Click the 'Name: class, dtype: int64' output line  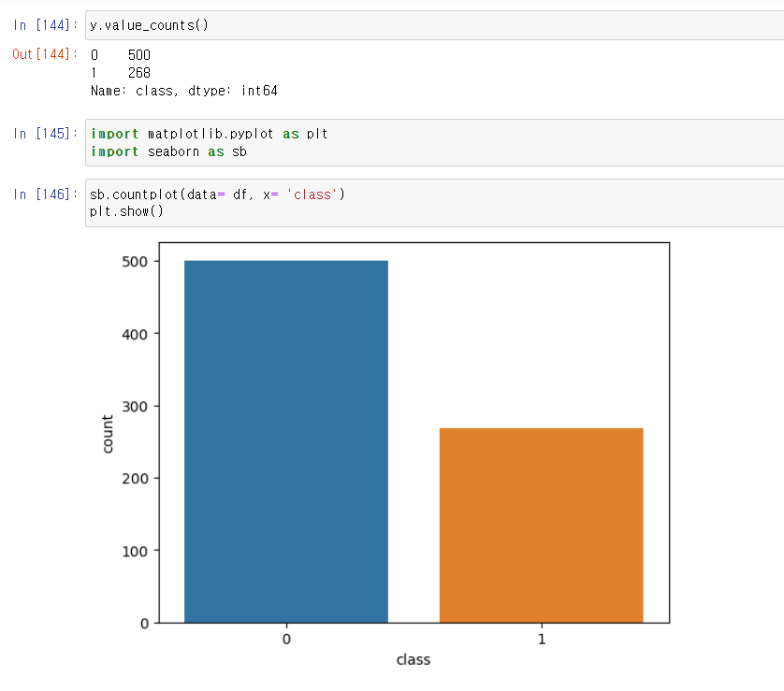[184, 91]
